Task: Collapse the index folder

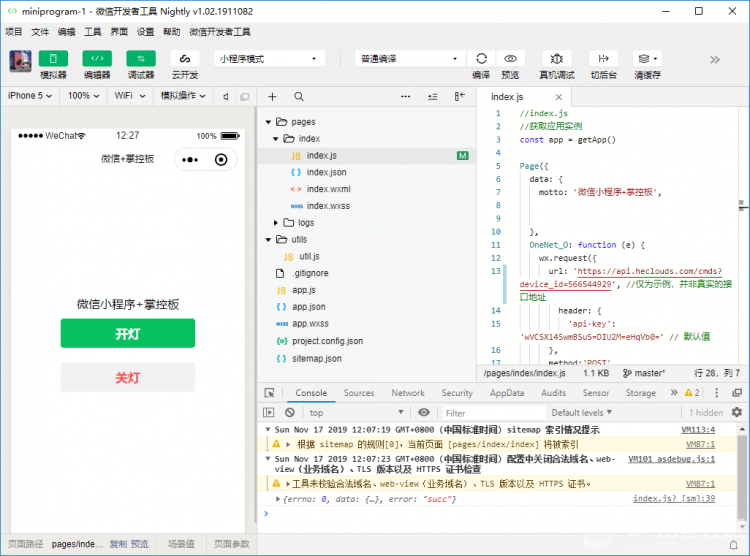Action: pos(276,139)
